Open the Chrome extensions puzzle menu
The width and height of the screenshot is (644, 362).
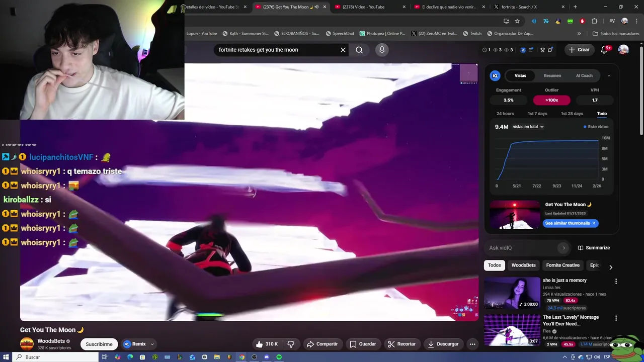pos(594,21)
